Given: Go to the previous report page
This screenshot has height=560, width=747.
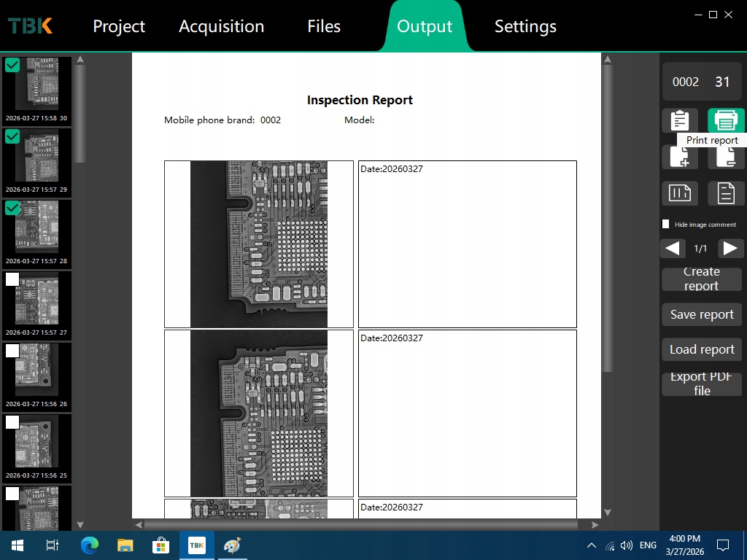Looking at the screenshot, I should pos(673,249).
